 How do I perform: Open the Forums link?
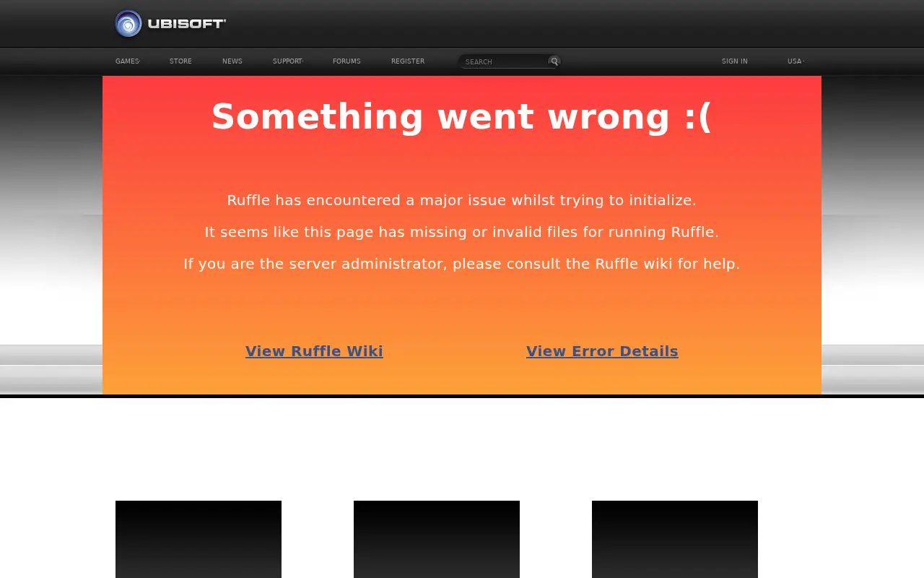pos(346,61)
